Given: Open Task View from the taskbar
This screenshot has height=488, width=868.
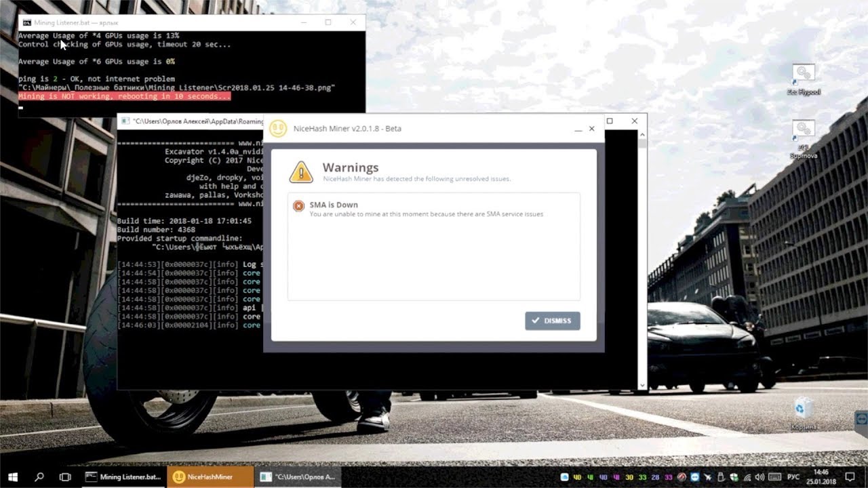Looking at the screenshot, I should coord(65,477).
